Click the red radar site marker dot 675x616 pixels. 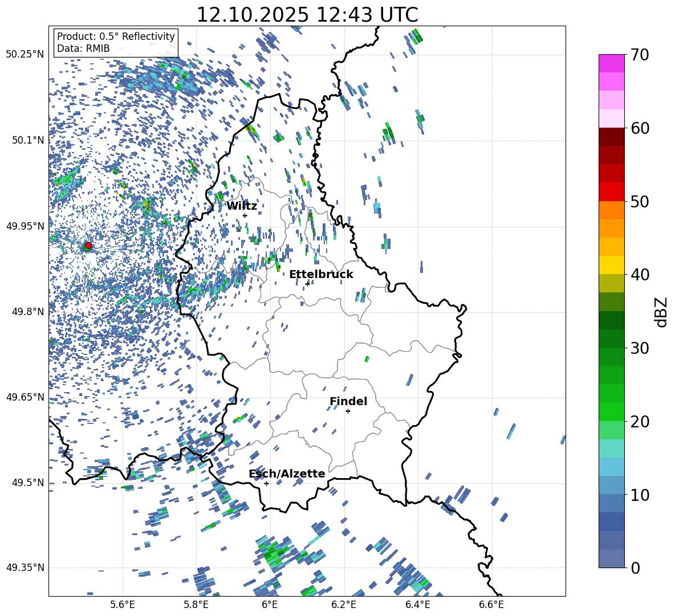coord(88,246)
